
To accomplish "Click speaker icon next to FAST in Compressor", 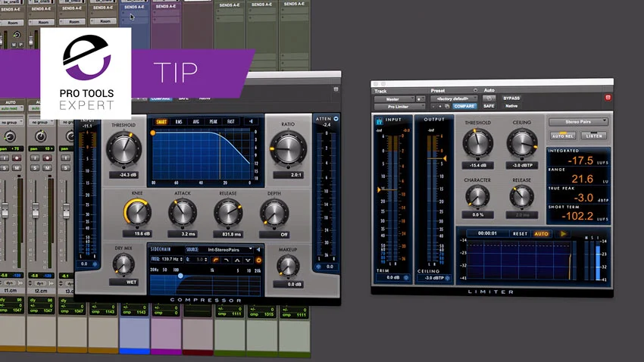I will click(x=251, y=121).
